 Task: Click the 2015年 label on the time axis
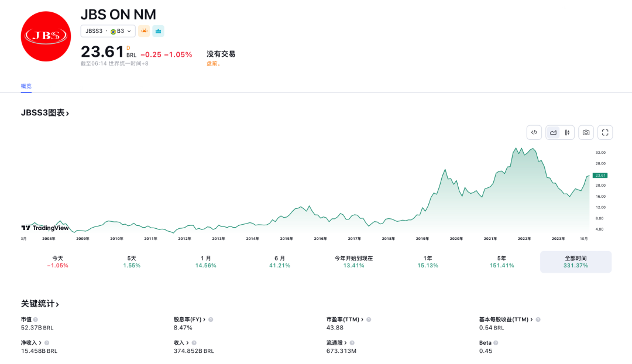tap(287, 239)
